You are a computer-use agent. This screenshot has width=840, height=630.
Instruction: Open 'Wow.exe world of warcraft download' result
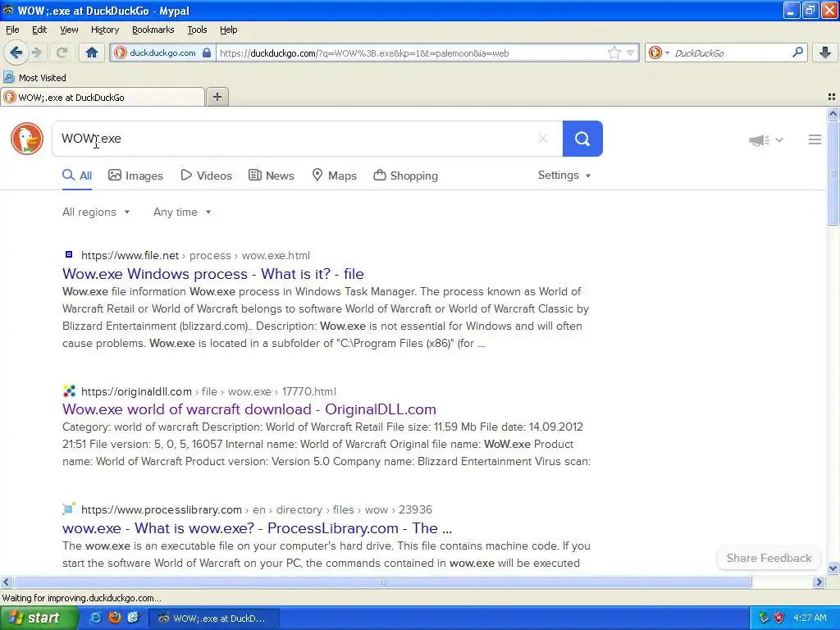249,409
